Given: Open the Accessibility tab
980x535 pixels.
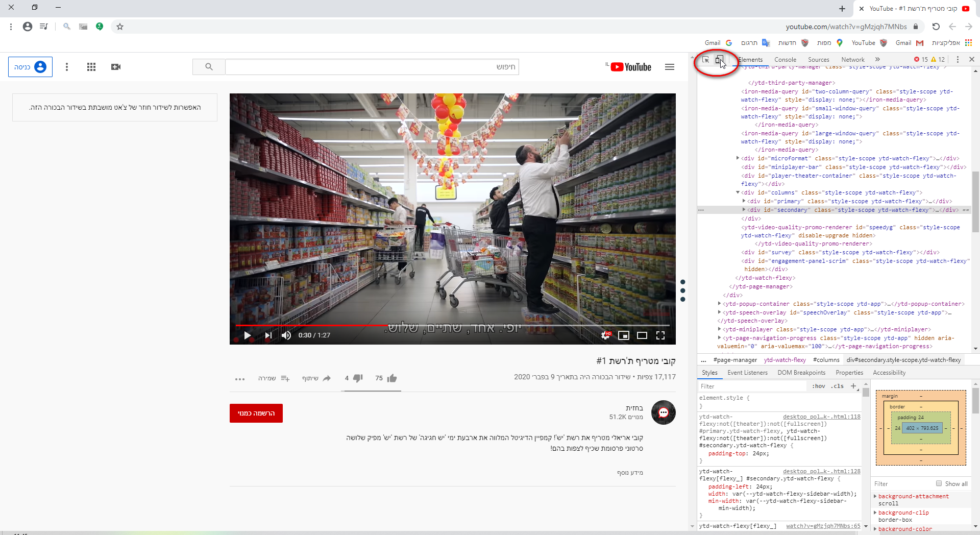Looking at the screenshot, I should (889, 373).
